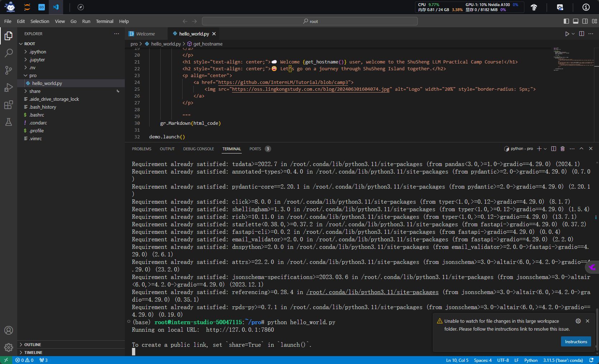599x364 pixels.
Task: Change indentation via Spaces: 4
Action: pos(483,360)
